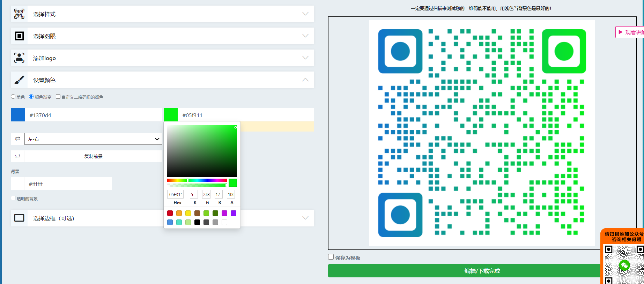
Task: Check the 保存为模板 checkbox
Action: (x=331, y=257)
